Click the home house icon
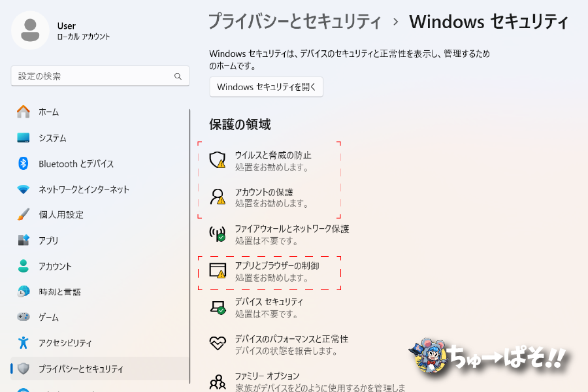 [24, 112]
